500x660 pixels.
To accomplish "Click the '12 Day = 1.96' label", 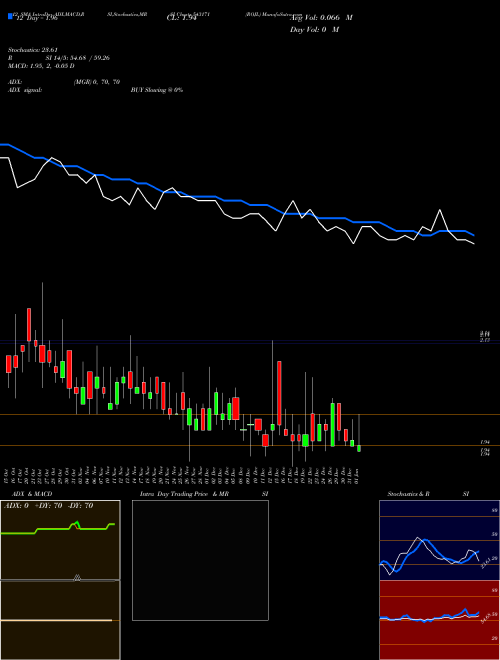I will 37,19.
